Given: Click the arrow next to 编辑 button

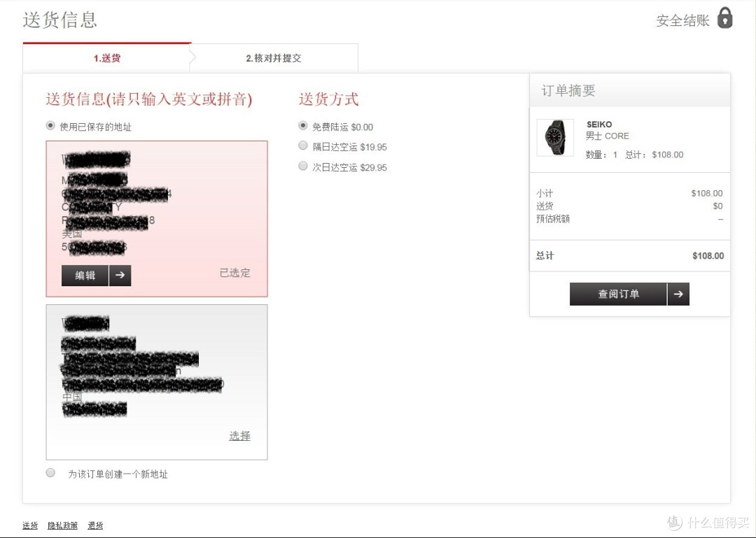Looking at the screenshot, I should [120, 275].
